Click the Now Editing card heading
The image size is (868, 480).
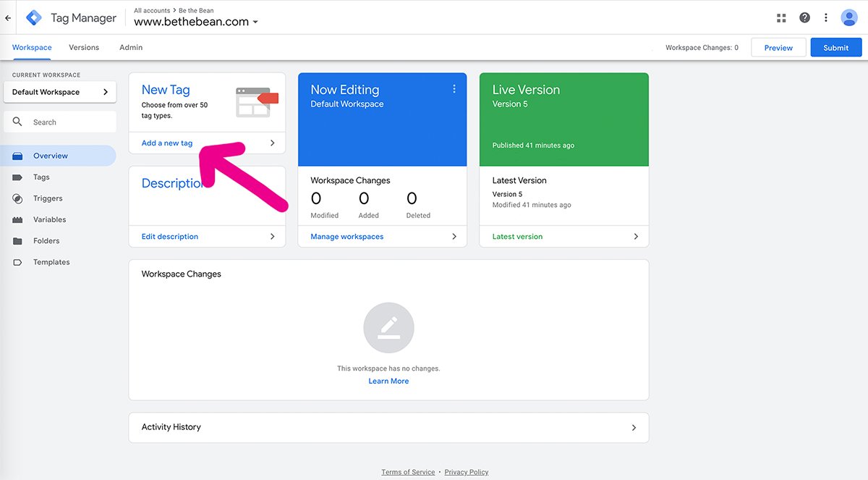coord(344,90)
